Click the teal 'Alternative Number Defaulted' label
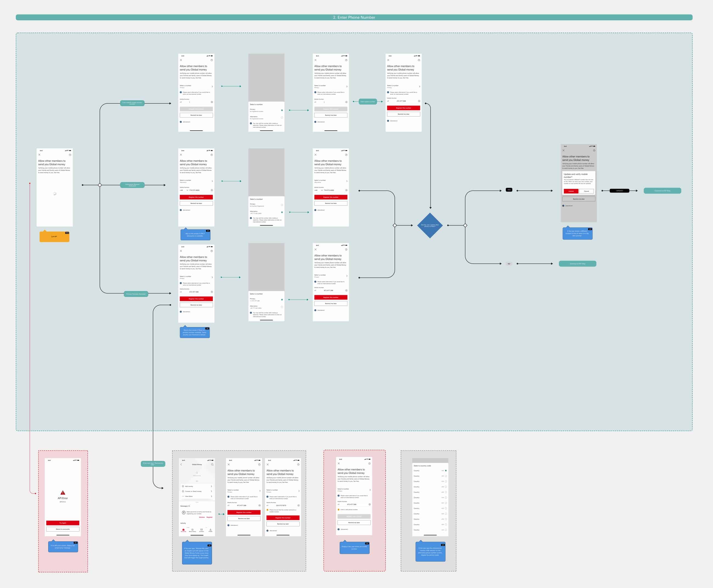The image size is (713, 588). [x=132, y=185]
